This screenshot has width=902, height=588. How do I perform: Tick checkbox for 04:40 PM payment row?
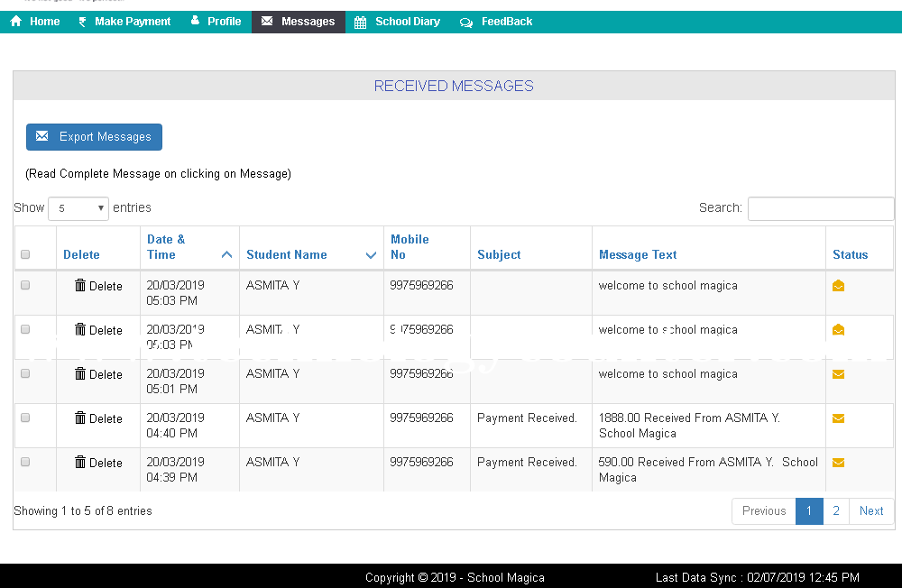click(x=25, y=418)
